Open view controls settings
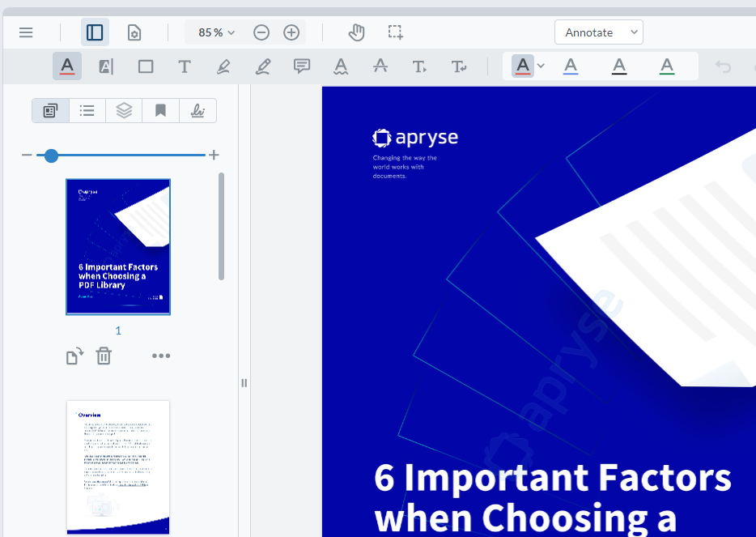The image size is (756, 537). 134,32
